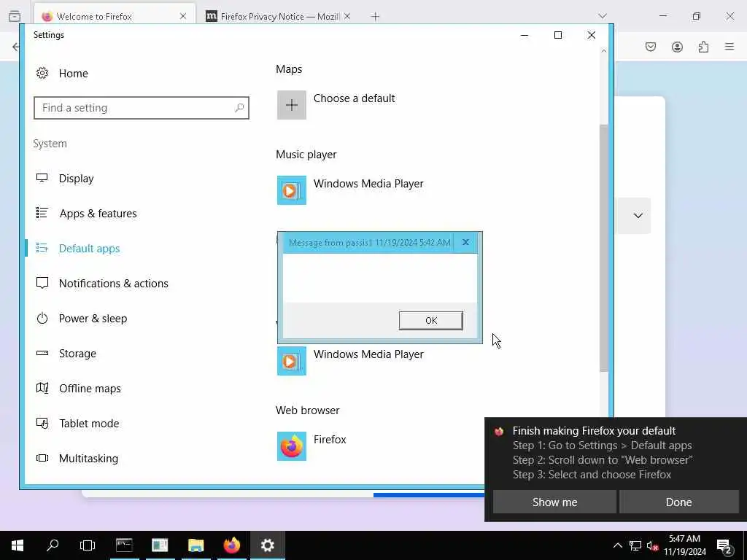This screenshot has width=747, height=560.
Task: Click Settings gear in the taskbar
Action: (267, 545)
